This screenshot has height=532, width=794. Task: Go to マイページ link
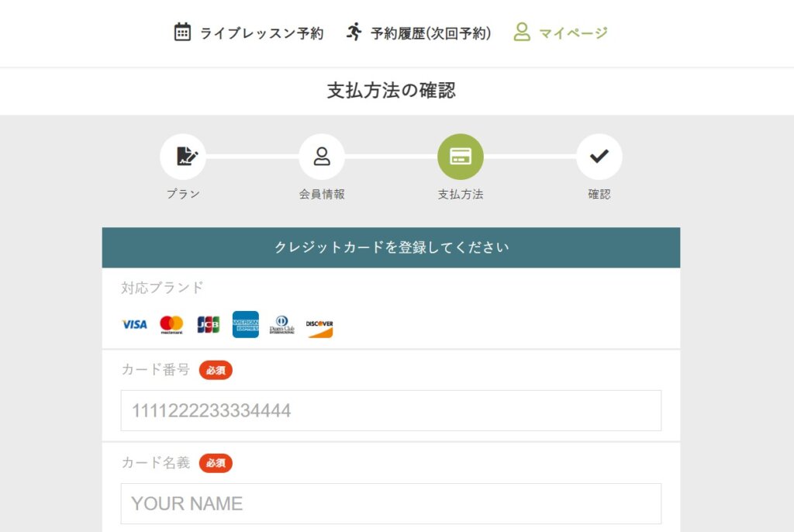point(573,33)
